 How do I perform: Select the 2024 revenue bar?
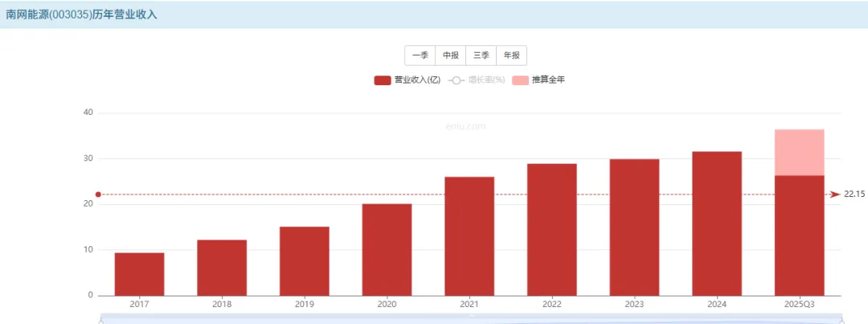click(717, 224)
